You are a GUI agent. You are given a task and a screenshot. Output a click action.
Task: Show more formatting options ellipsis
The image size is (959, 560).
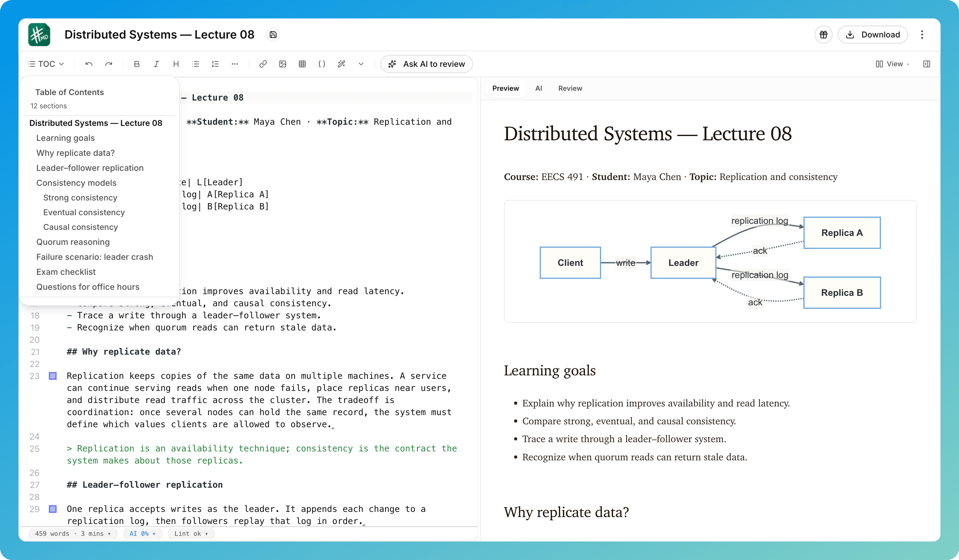[235, 64]
